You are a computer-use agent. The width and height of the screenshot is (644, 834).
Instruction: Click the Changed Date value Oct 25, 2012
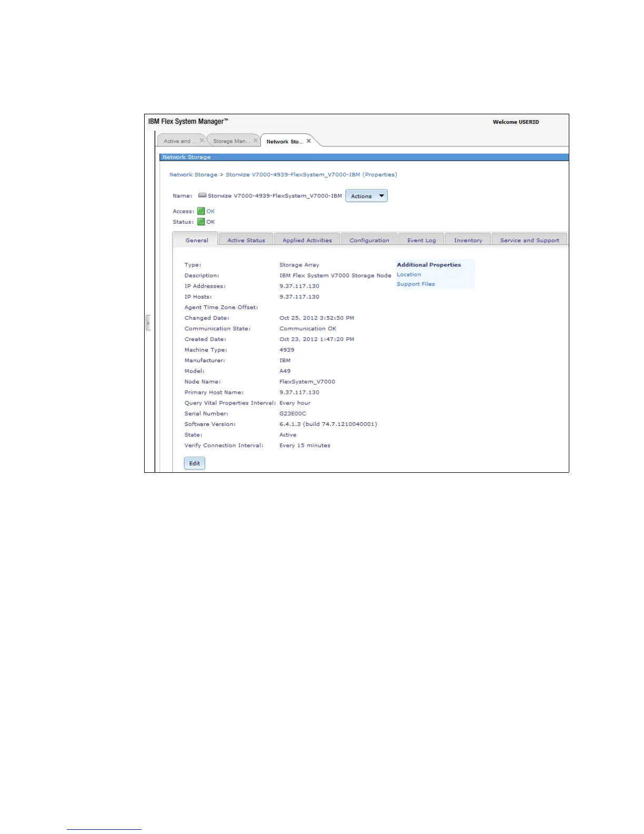(317, 318)
